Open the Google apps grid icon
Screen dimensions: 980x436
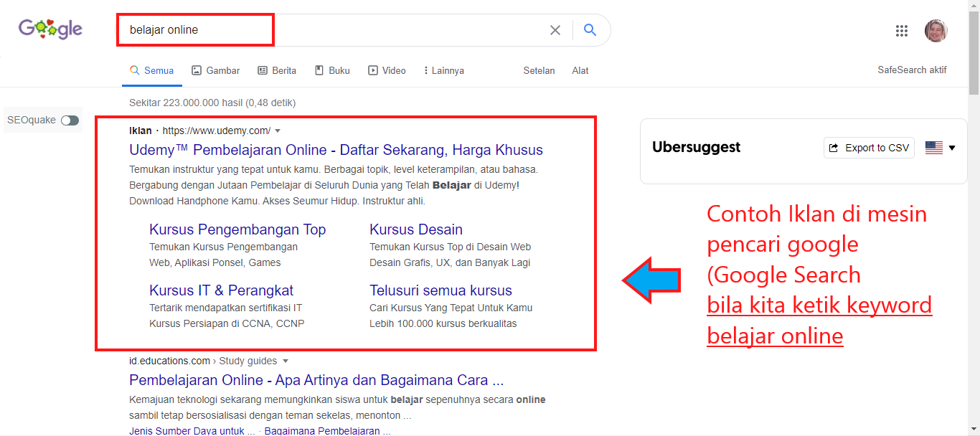902,30
